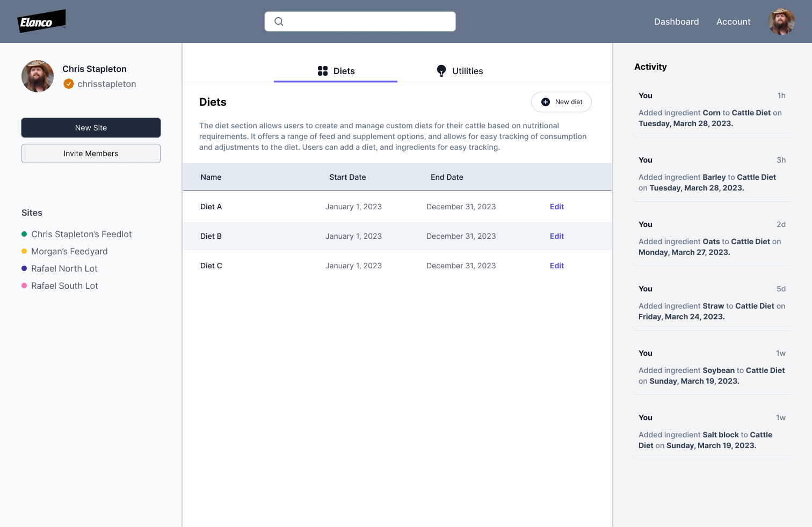Go to Account in top navigation

click(x=733, y=21)
